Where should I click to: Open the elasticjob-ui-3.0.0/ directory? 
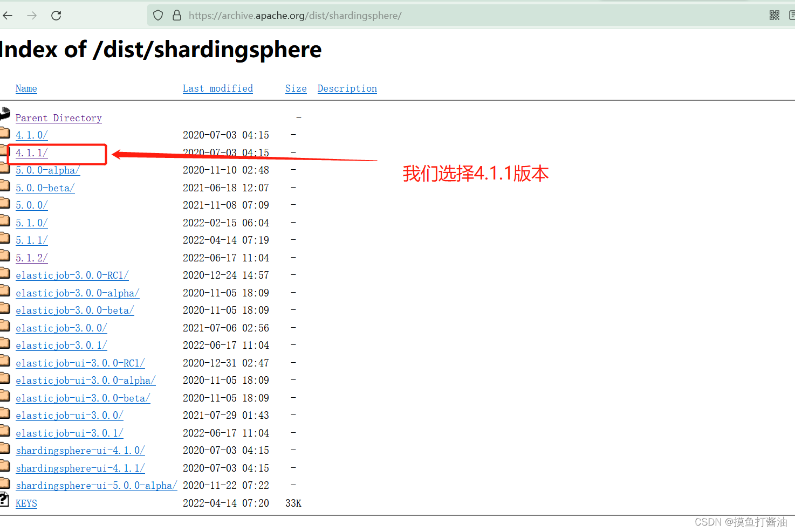click(x=70, y=416)
